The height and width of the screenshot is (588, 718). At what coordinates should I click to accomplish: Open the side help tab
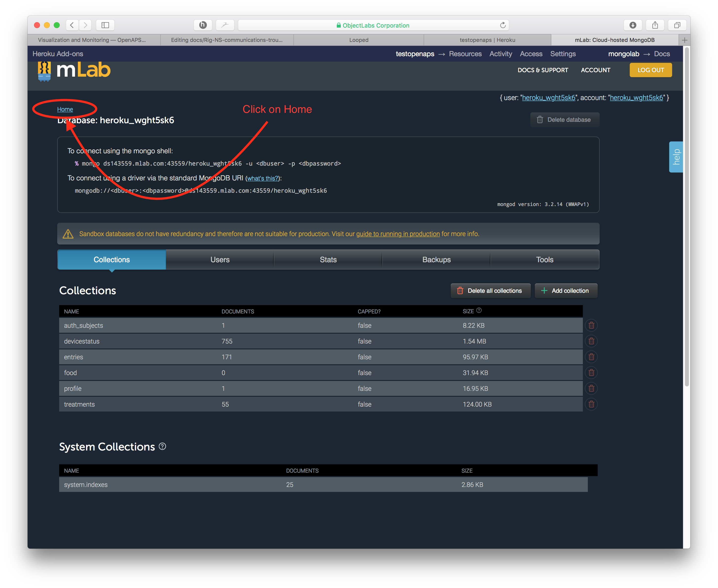pyautogui.click(x=676, y=157)
